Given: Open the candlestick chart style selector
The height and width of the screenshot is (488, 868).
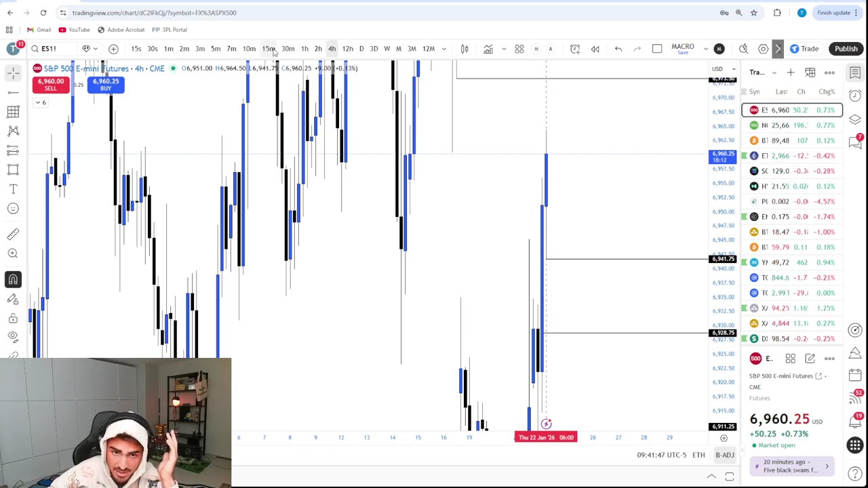Looking at the screenshot, I should (465, 49).
